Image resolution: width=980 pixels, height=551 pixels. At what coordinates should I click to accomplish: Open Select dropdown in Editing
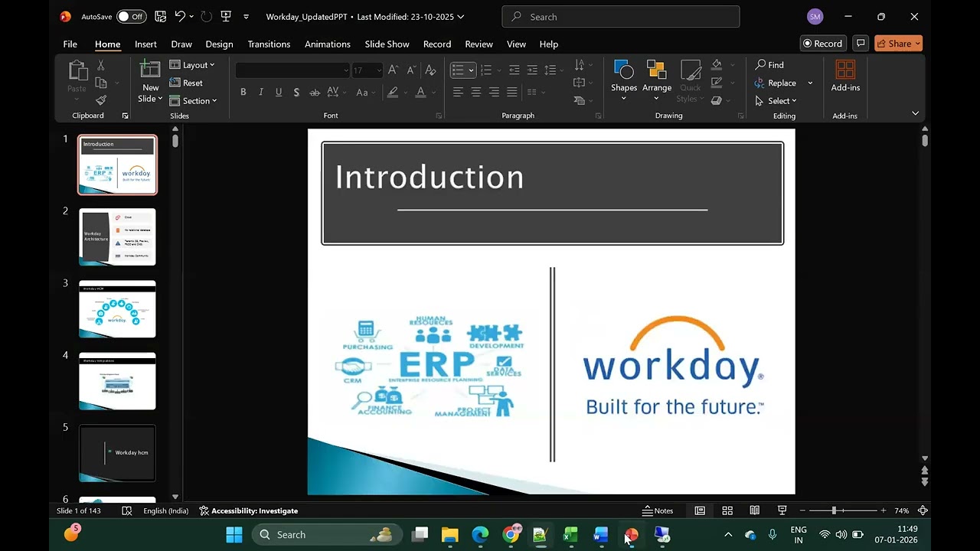(x=776, y=100)
